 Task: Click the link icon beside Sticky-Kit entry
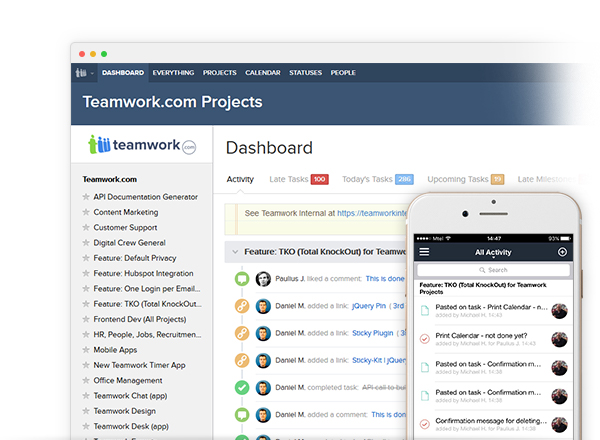point(242,360)
